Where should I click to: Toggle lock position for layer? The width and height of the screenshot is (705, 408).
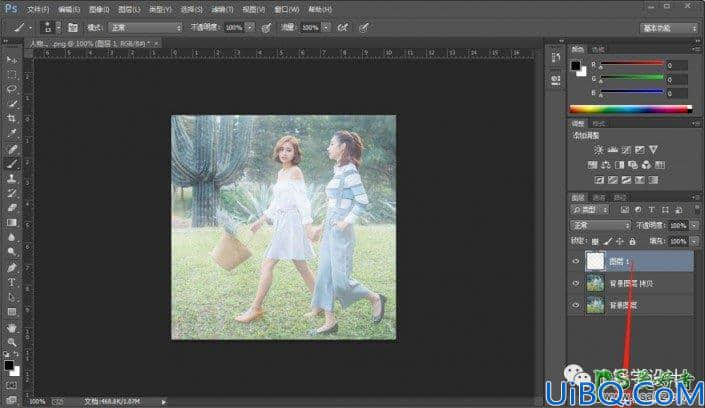(x=620, y=242)
